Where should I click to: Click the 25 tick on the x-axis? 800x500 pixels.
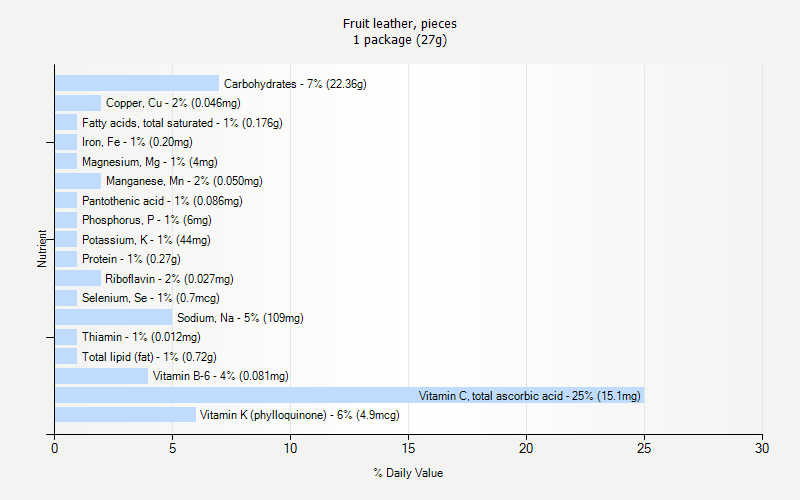coord(644,448)
